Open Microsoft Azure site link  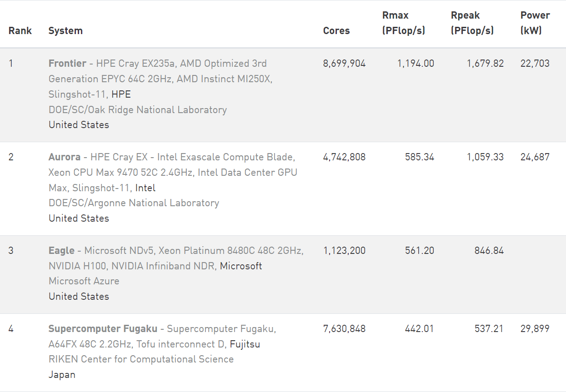point(84,281)
